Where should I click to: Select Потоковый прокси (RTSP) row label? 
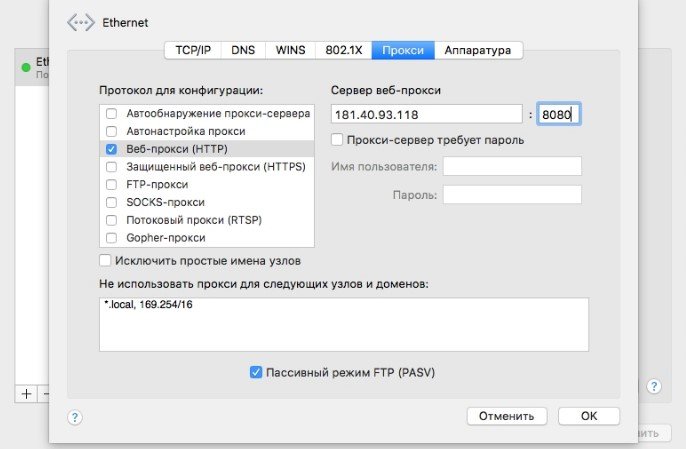194,220
